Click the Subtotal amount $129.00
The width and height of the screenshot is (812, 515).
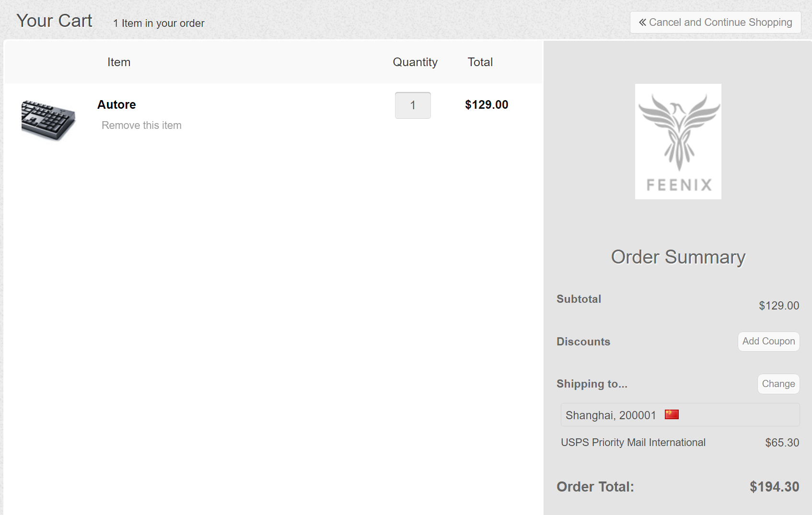[x=779, y=306]
